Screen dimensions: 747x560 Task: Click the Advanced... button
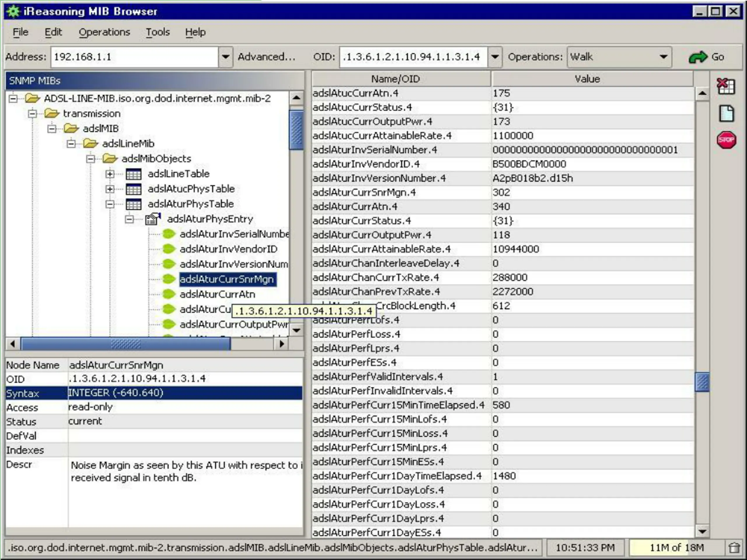267,57
